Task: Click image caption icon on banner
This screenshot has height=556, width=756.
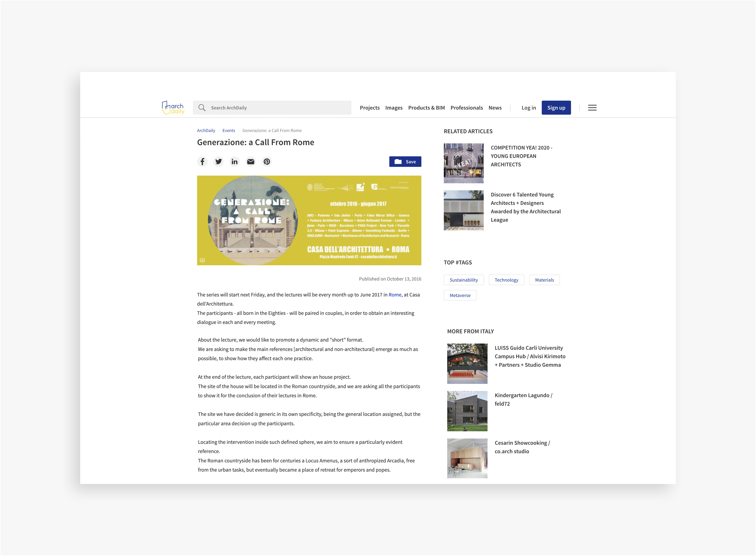Action: pyautogui.click(x=202, y=260)
